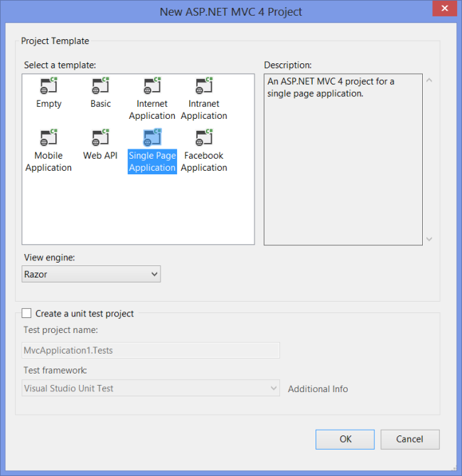This screenshot has width=462, height=476.
Task: Choose the Intranet Application template icon
Action: 204,85
